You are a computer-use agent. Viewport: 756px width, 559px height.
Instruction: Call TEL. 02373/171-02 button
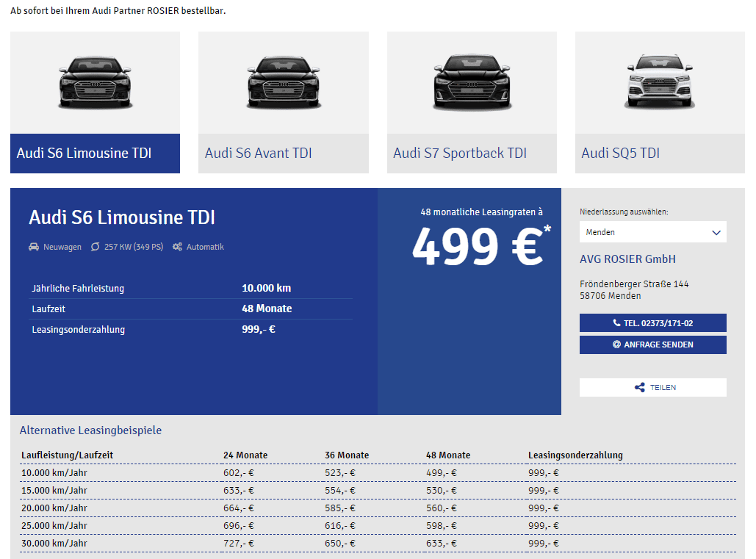653,323
